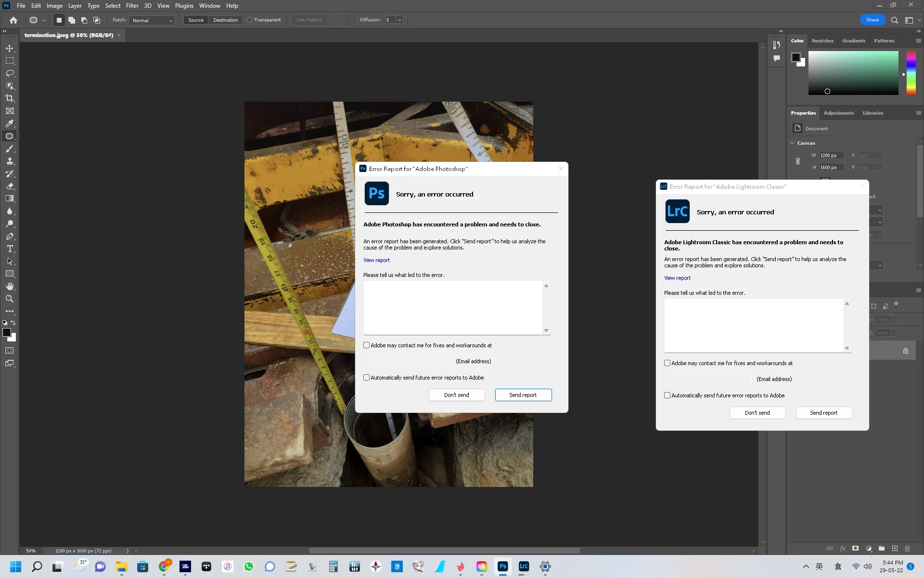Collapse the Canvas section
The image size is (924, 578).
coord(793,143)
